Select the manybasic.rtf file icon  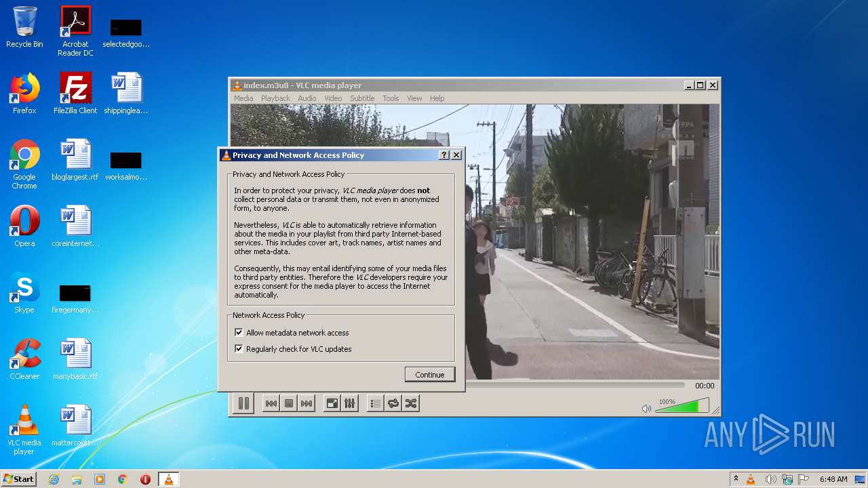tap(75, 359)
